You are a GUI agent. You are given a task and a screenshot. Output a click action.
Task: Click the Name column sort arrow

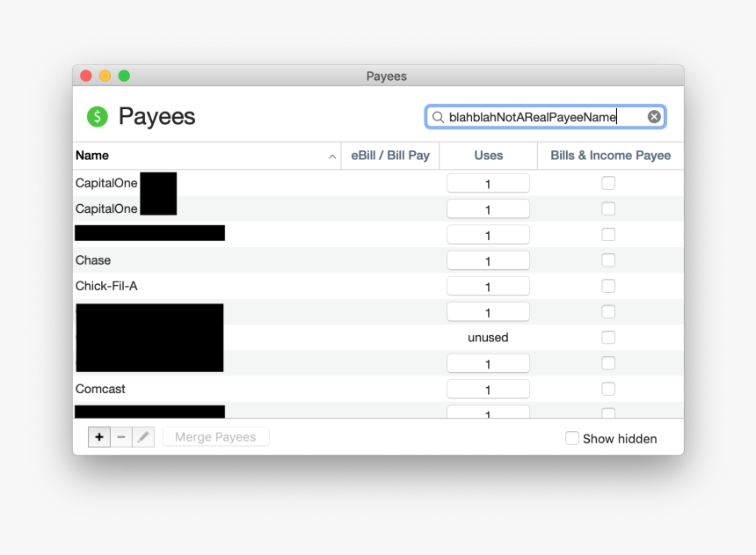[x=332, y=157]
